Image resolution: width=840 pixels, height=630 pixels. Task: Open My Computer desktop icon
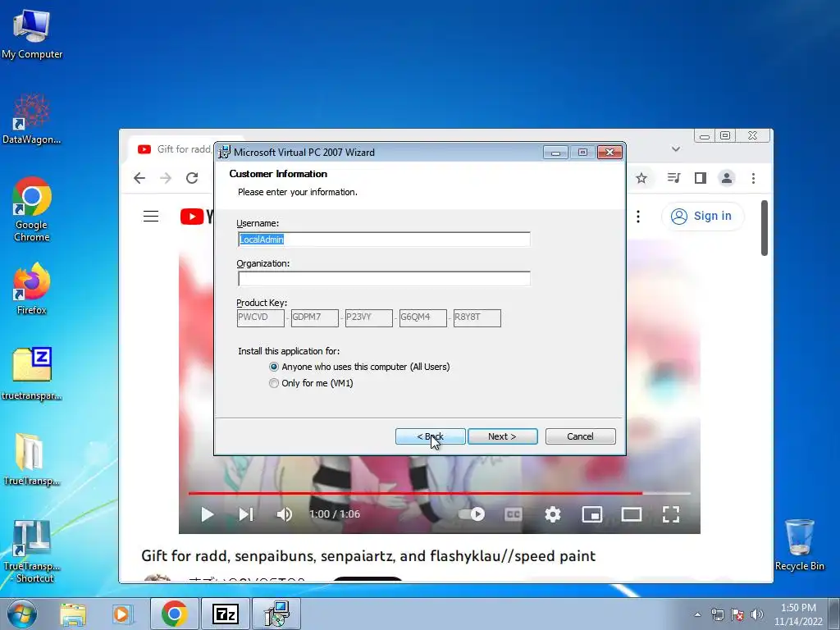click(x=32, y=33)
